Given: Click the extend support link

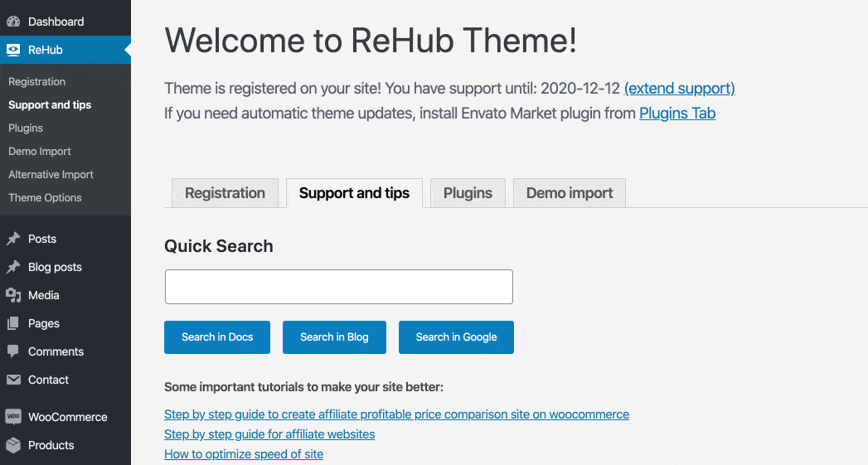Looking at the screenshot, I should [679, 88].
